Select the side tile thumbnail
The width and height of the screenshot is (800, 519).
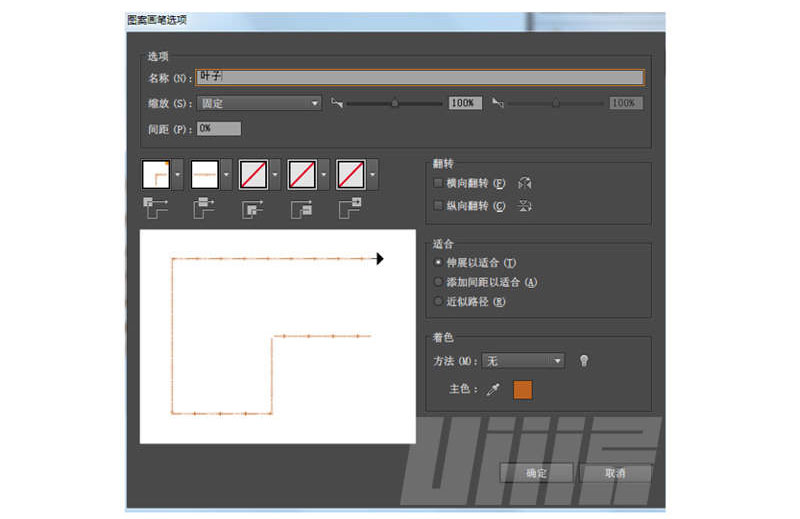205,175
